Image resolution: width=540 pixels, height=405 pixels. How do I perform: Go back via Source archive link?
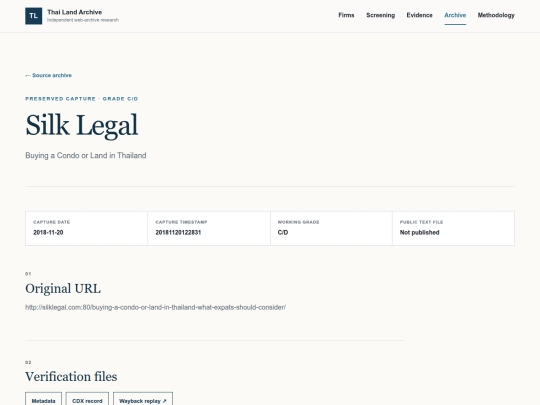click(x=49, y=75)
